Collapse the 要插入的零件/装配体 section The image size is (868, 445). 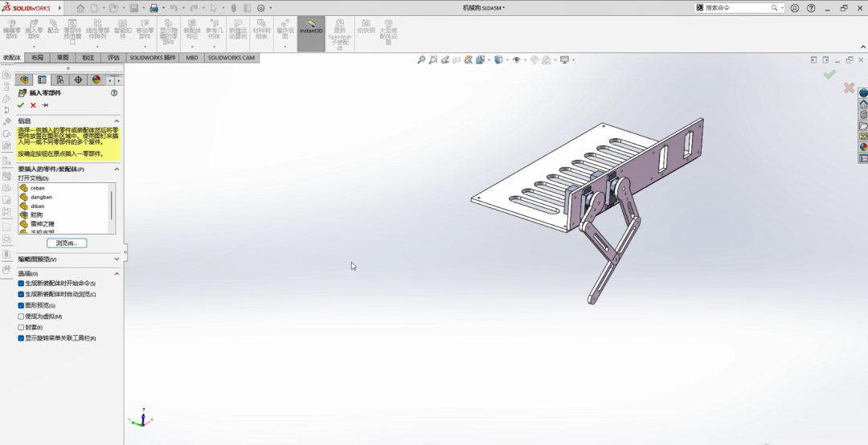click(117, 169)
